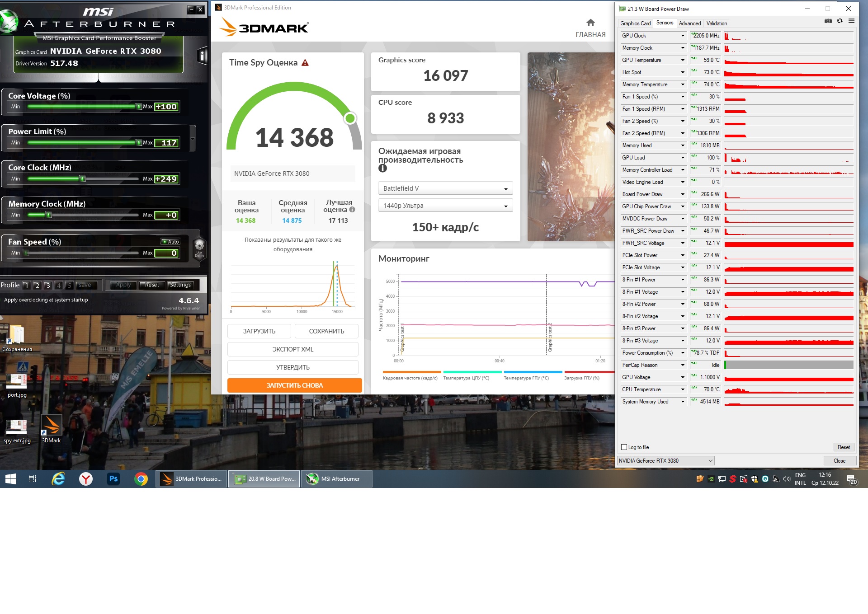The width and height of the screenshot is (868, 614).
Task: Toggle the Fan Speed Auto button
Action: (171, 242)
